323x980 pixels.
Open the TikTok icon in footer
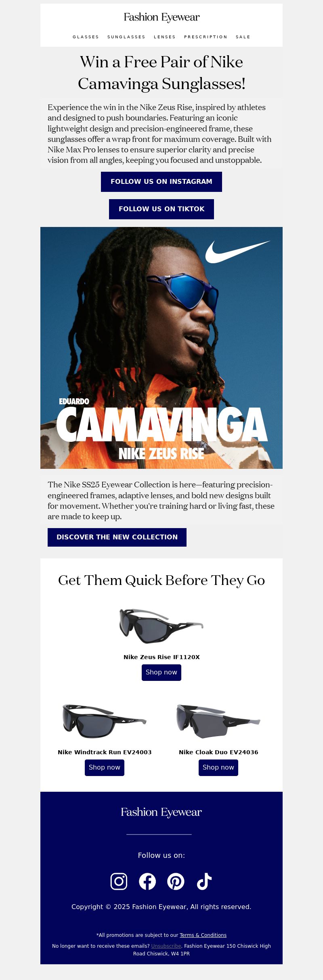point(204,881)
